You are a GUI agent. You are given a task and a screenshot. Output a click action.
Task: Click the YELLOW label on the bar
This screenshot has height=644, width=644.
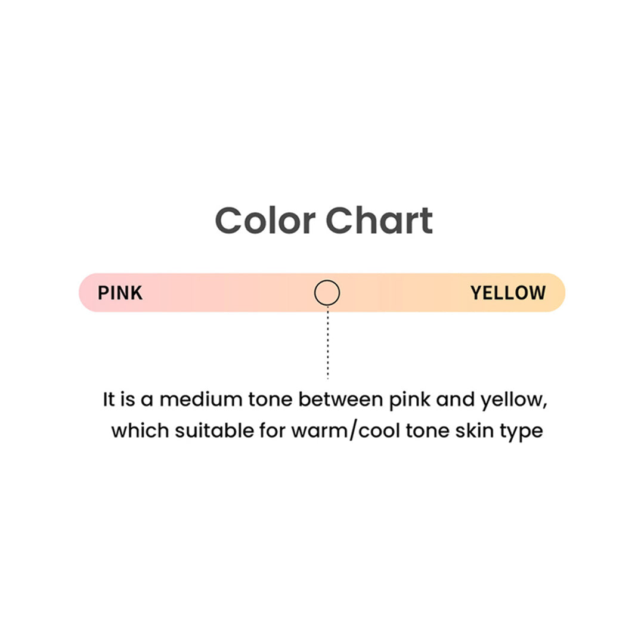tap(507, 293)
